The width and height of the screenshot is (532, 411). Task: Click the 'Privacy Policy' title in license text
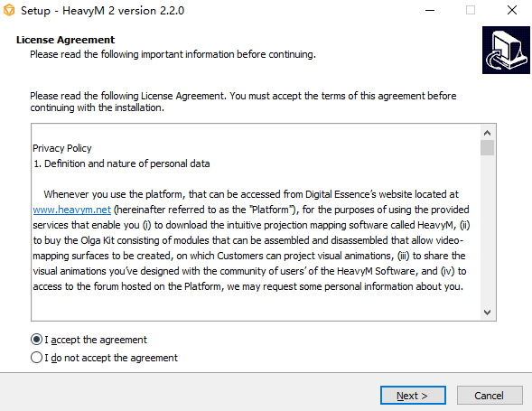62,148
